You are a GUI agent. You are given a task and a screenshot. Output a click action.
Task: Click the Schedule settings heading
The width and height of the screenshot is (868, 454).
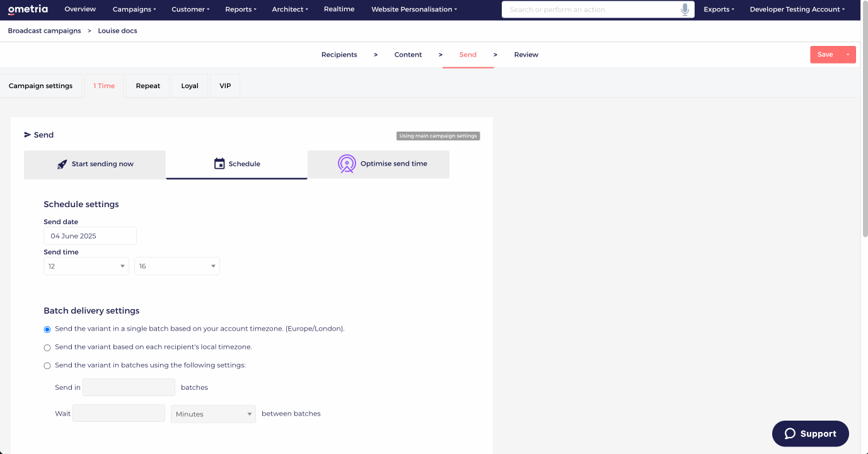81,204
